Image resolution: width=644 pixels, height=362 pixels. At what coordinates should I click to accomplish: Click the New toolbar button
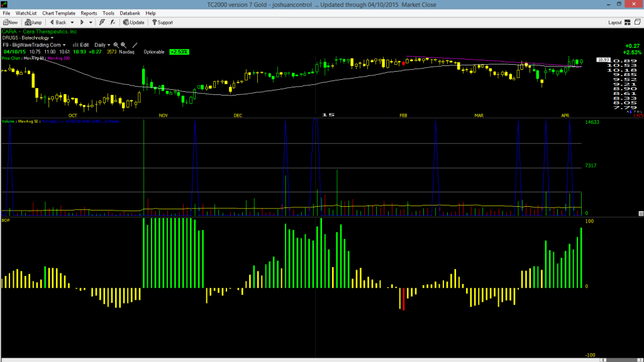pos(11,23)
